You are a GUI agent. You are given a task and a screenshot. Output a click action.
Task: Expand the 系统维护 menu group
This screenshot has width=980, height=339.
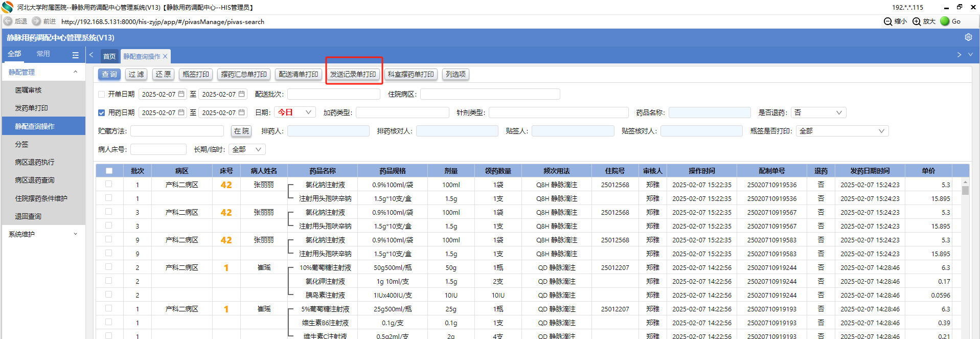coord(43,234)
